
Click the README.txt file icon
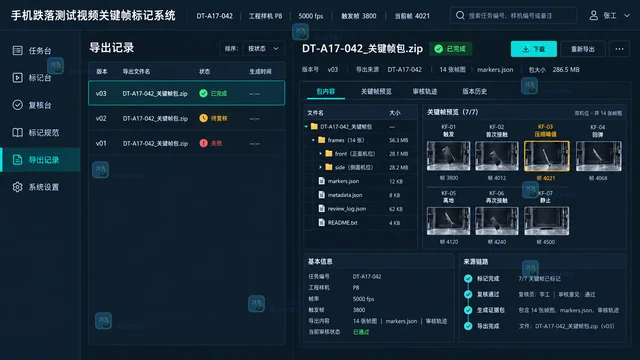pyautogui.click(x=322, y=222)
